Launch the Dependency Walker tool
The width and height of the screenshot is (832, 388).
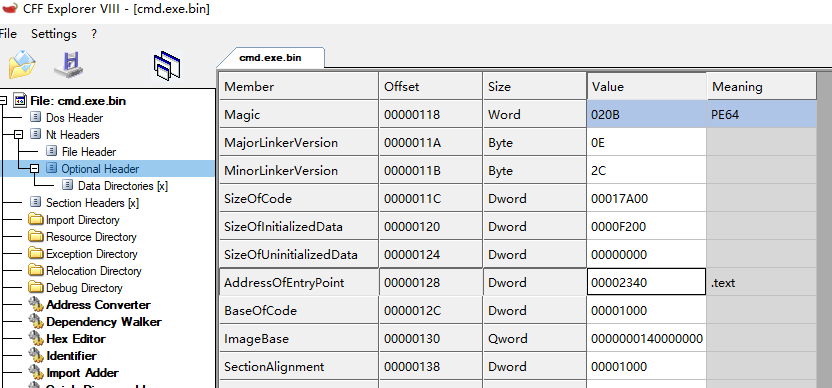[x=104, y=322]
